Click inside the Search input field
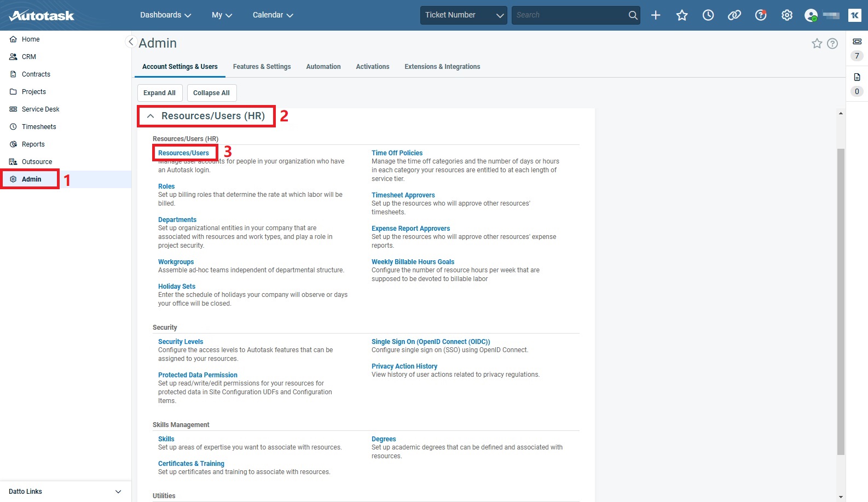This screenshot has height=502, width=868. (569, 15)
